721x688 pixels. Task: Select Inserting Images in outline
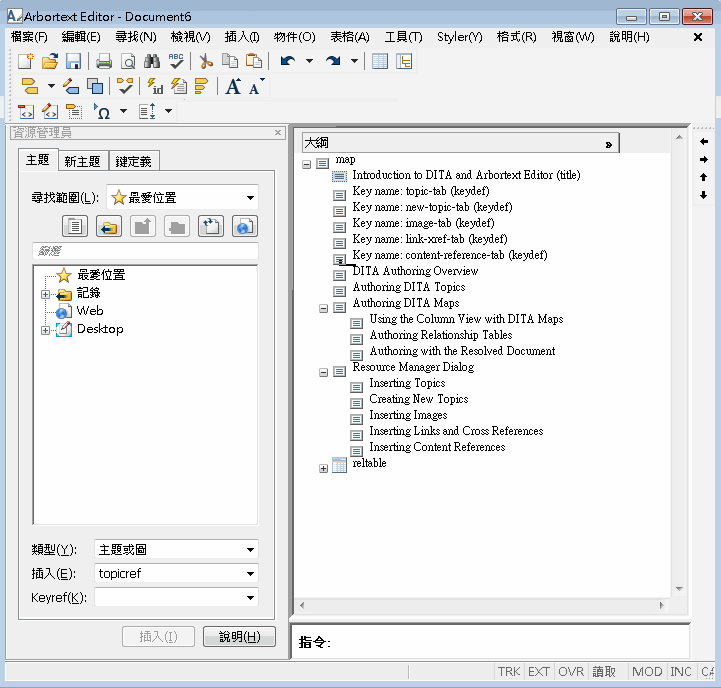click(x=408, y=415)
